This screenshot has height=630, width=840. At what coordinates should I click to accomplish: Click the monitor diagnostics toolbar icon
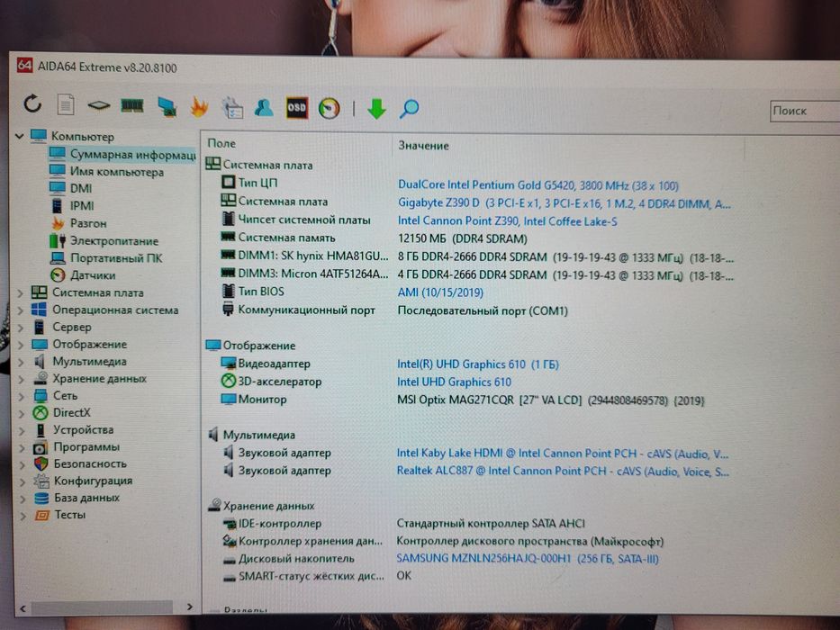coord(167,106)
